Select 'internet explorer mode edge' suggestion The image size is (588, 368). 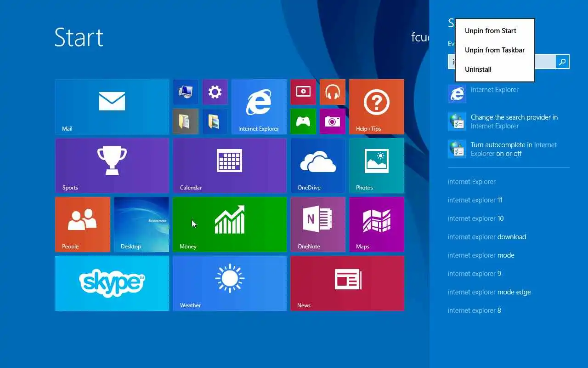click(x=489, y=292)
